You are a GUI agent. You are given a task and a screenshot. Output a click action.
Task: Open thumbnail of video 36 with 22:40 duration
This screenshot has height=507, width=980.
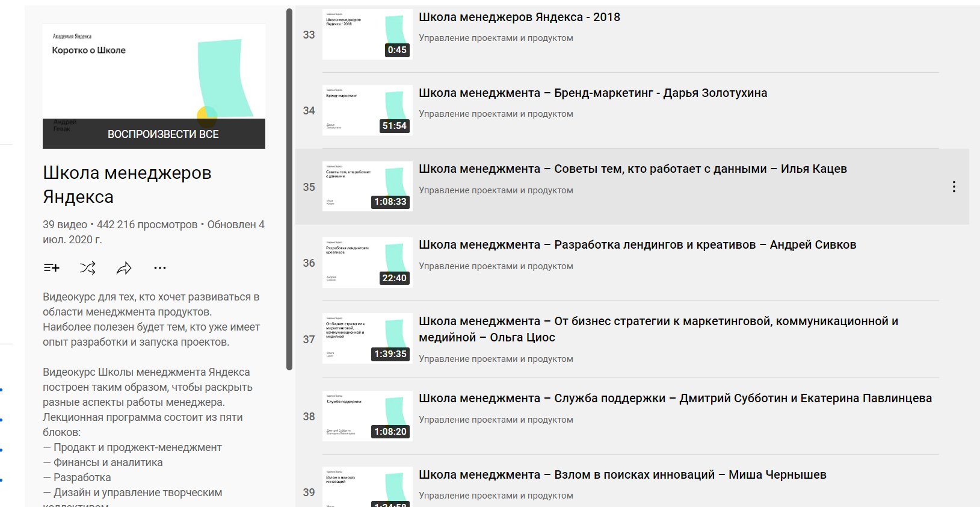[x=368, y=263]
